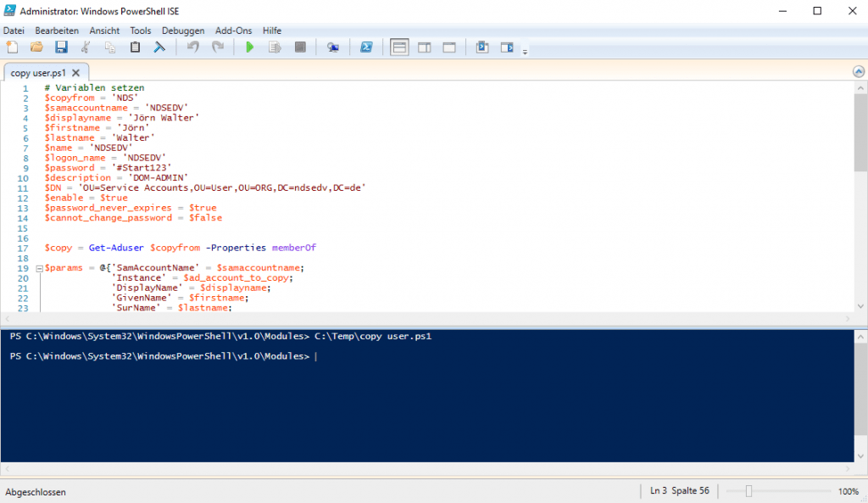This screenshot has width=868, height=503.
Task: Open the Debuggen menu
Action: 183,30
